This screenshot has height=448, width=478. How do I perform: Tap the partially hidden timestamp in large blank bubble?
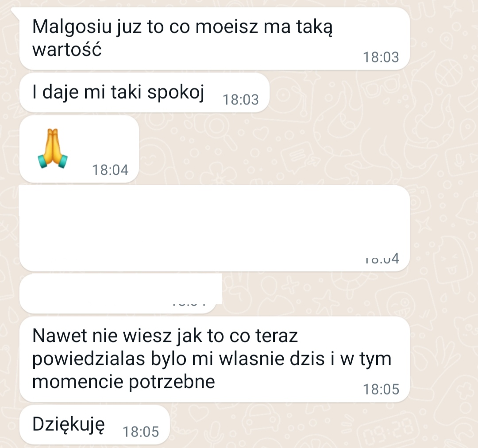coord(382,259)
